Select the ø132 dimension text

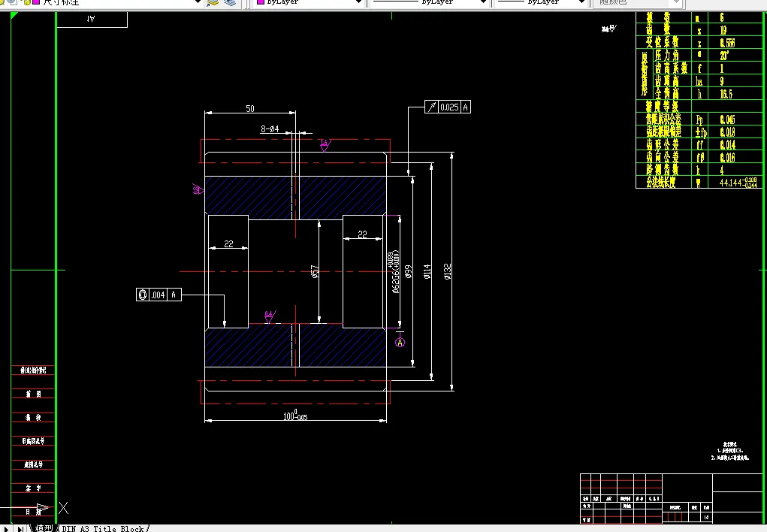tap(447, 271)
